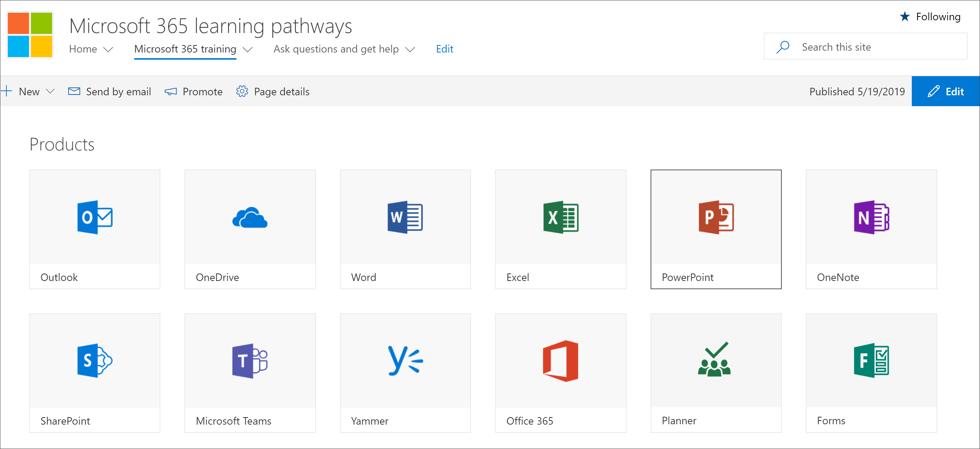The image size is (980, 449).
Task: Expand the Microsoft 365 training chevron
Action: (x=248, y=50)
